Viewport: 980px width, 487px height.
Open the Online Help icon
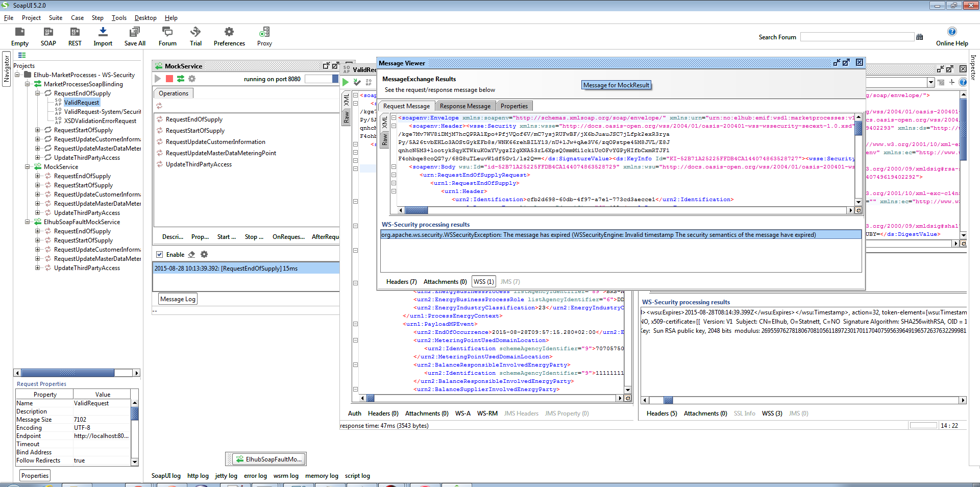click(x=951, y=32)
